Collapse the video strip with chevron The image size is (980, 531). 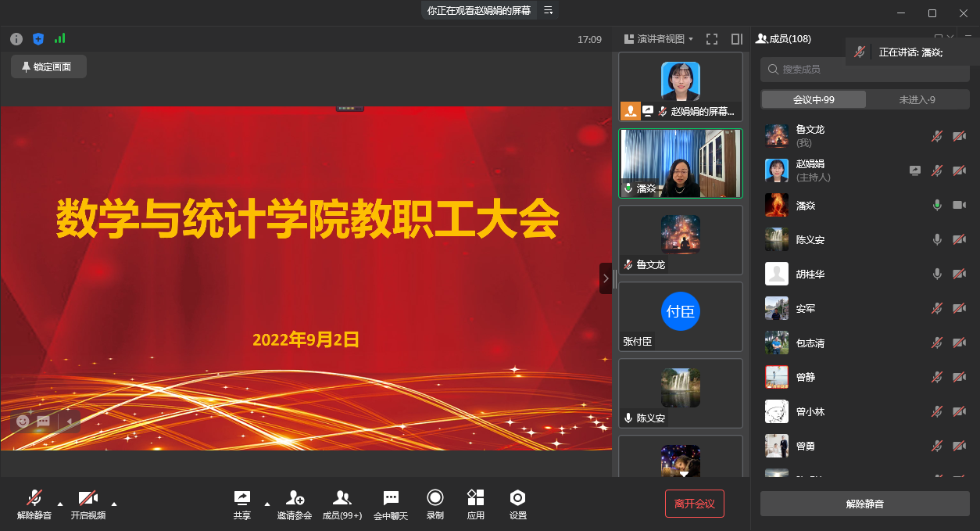pos(606,278)
